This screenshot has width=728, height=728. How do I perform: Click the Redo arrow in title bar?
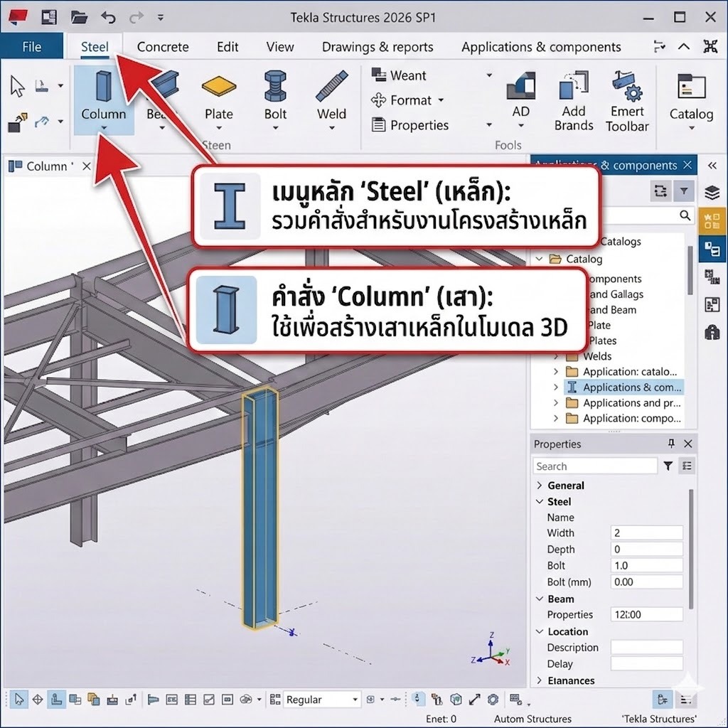coord(136,18)
